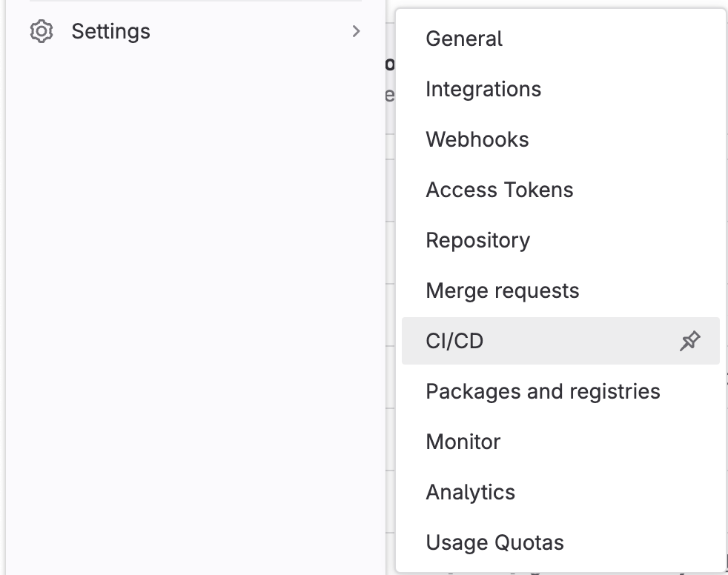Select Packages and registries
This screenshot has height=575, width=728.
tap(543, 392)
